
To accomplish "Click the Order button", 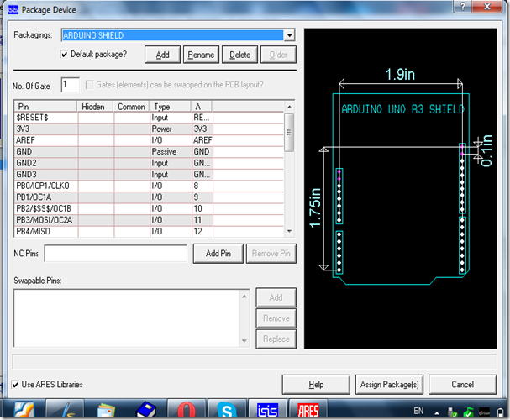I will coord(278,55).
